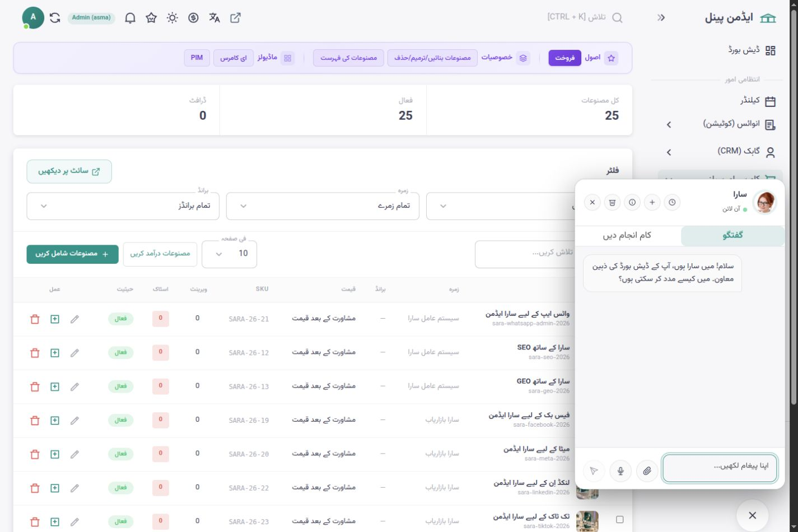798x532 pixels.
Task: Open مصنوعات کی فہرست tab
Action: [x=348, y=58]
